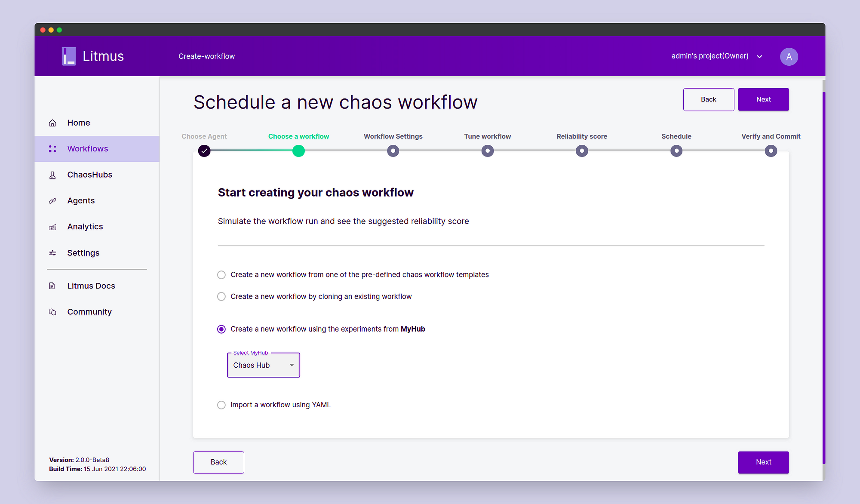Click the Version 2.0.0-Beta8 text
Screen dimensions: 860x504
[79, 460]
